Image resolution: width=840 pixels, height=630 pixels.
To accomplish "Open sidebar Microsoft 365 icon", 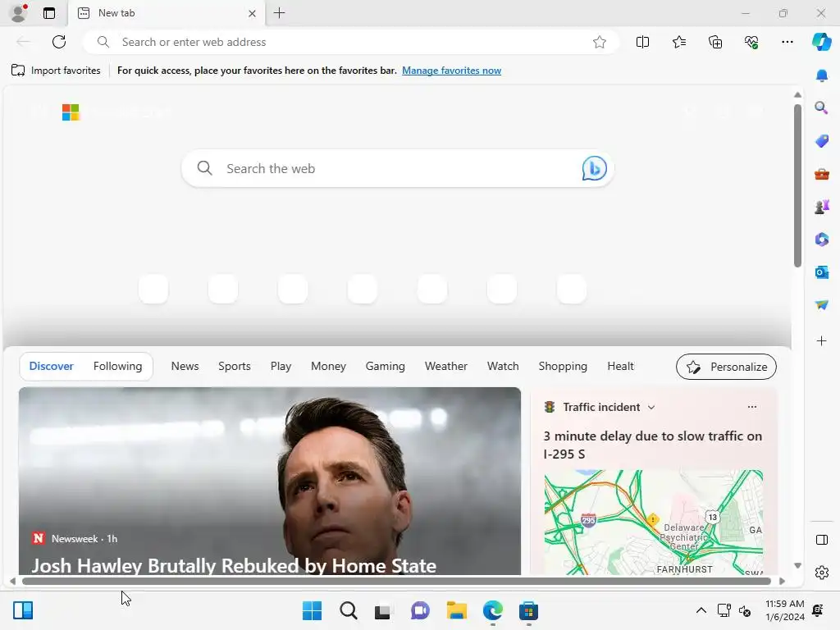I will [x=821, y=240].
